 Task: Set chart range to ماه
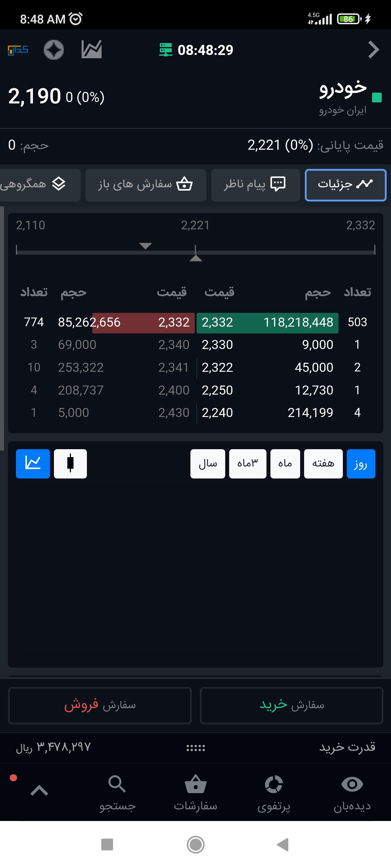(x=285, y=464)
